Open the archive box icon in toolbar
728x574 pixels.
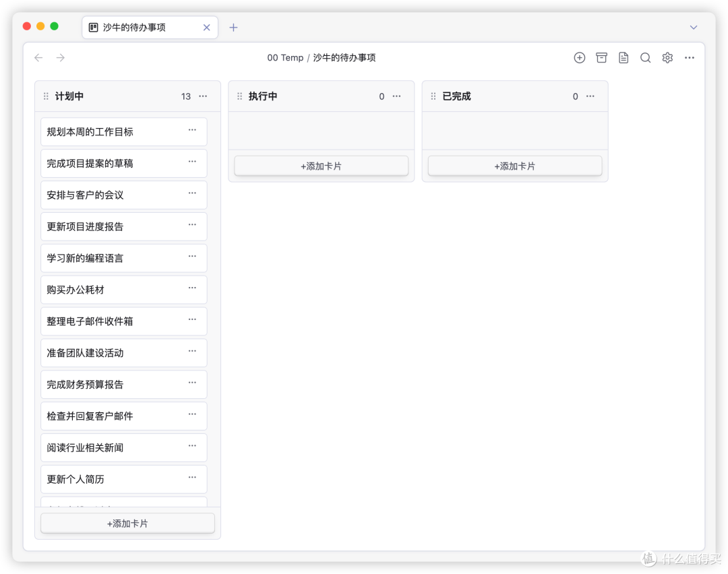tap(601, 58)
